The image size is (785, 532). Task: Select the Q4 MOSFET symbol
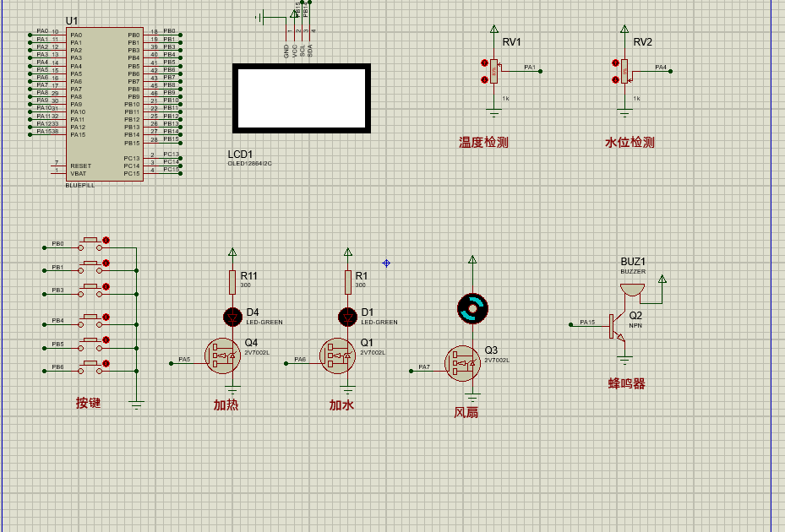[223, 356]
